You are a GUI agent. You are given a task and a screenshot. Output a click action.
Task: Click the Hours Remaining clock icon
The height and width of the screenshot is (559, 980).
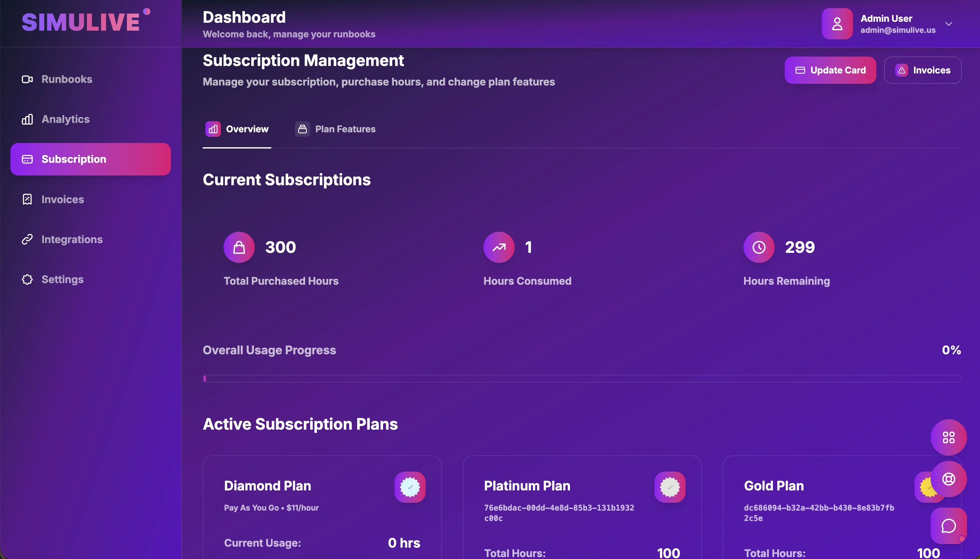pyautogui.click(x=758, y=247)
